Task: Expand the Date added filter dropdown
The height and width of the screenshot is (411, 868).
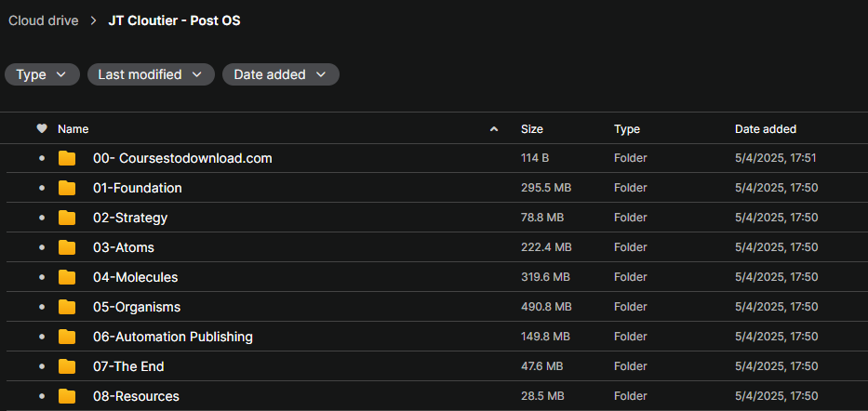Action: pyautogui.click(x=280, y=74)
